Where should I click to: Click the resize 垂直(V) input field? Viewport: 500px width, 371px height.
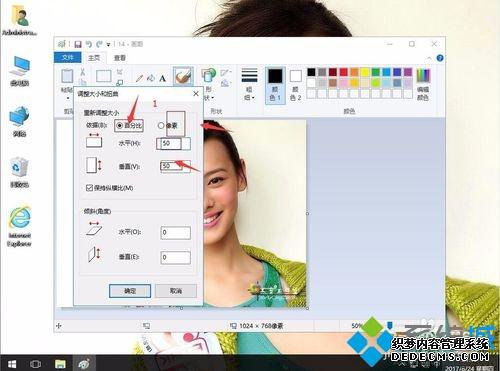tap(175, 166)
